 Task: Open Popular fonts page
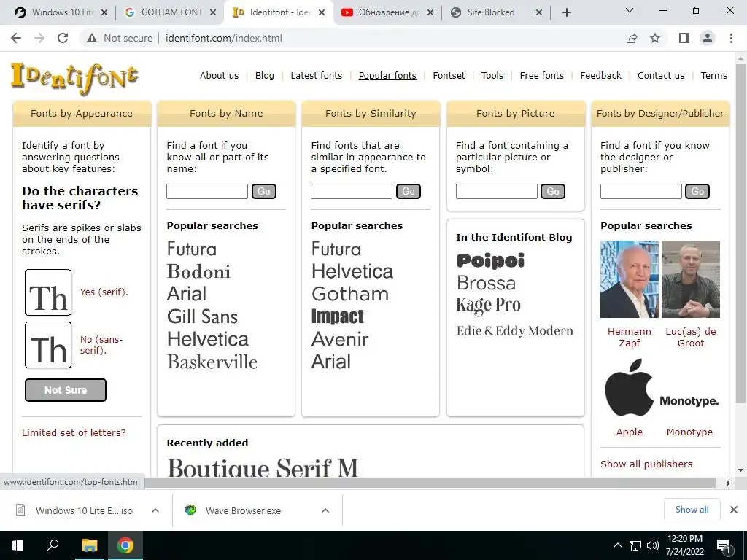tap(387, 75)
